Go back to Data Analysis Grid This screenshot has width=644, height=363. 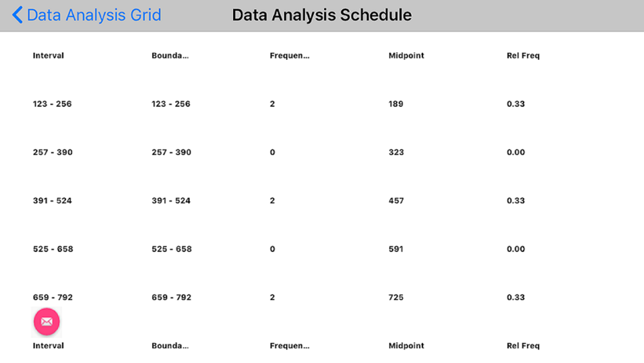point(94,15)
